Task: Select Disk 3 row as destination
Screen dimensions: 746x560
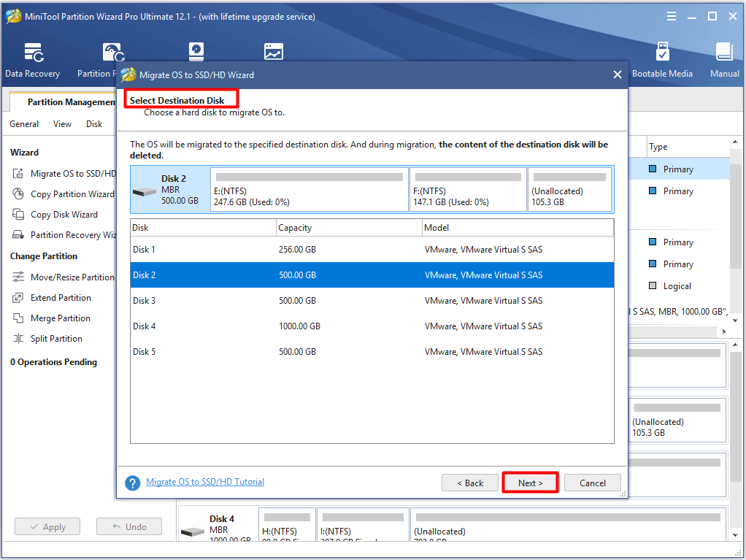Action: [372, 301]
